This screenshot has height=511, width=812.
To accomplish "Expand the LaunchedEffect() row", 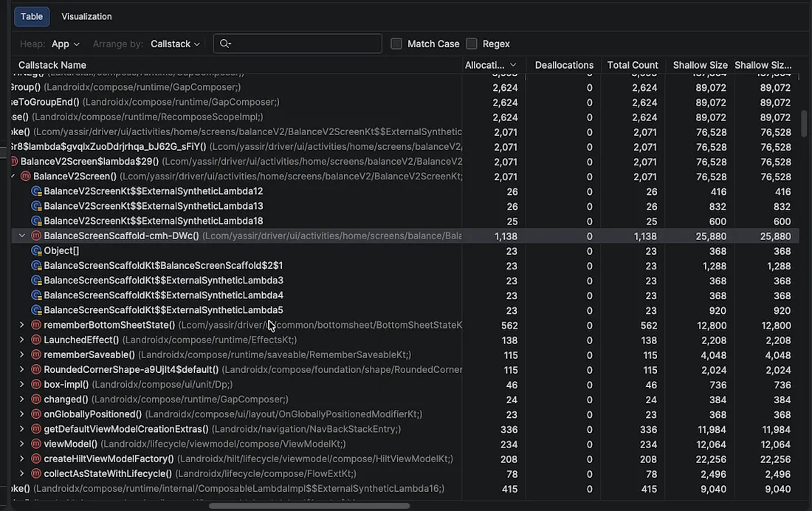I will click(21, 340).
